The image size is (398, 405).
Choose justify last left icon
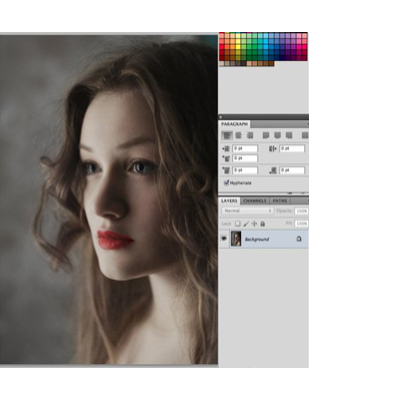pyautogui.click(x=266, y=135)
